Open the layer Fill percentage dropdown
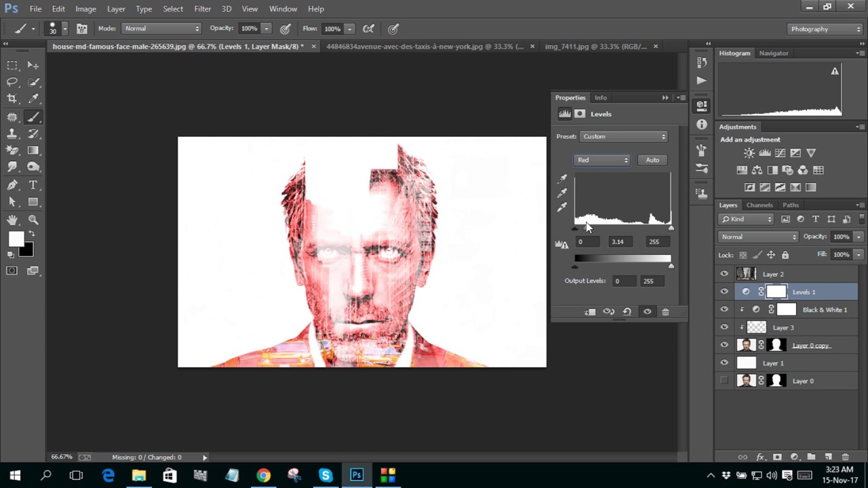The height and width of the screenshot is (488, 868). 859,254
